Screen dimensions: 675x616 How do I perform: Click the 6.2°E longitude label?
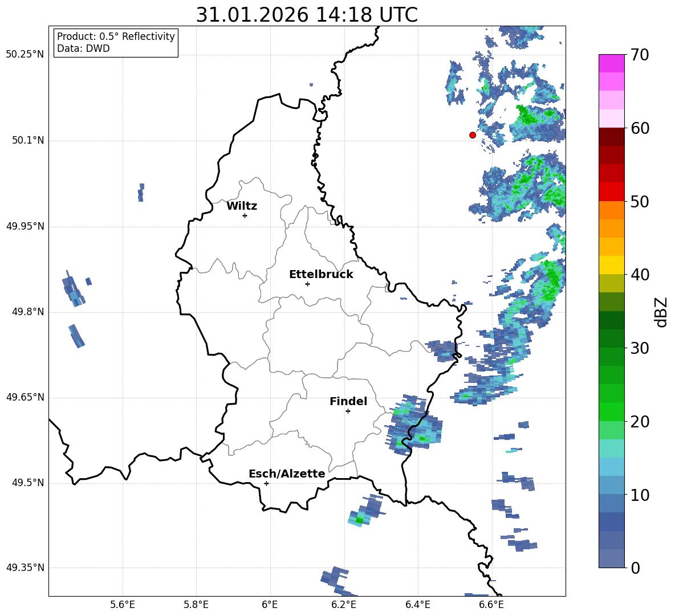(344, 605)
